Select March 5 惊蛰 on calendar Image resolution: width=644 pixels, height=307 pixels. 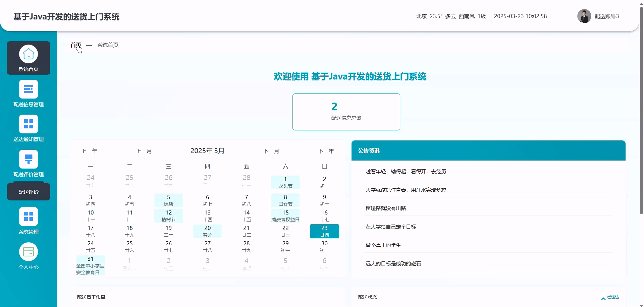click(168, 200)
